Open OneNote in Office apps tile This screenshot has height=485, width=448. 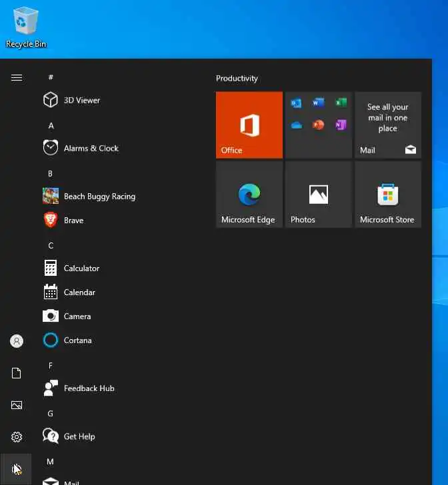[x=341, y=125]
